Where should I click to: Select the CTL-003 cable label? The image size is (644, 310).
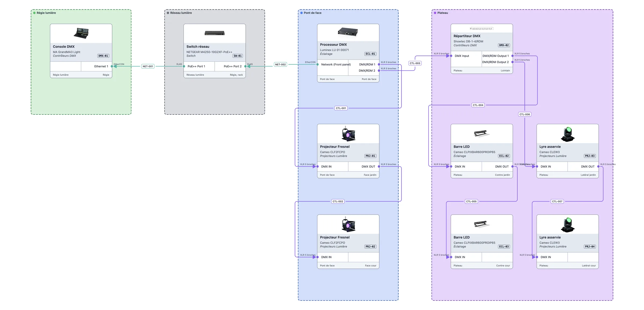[x=415, y=63]
